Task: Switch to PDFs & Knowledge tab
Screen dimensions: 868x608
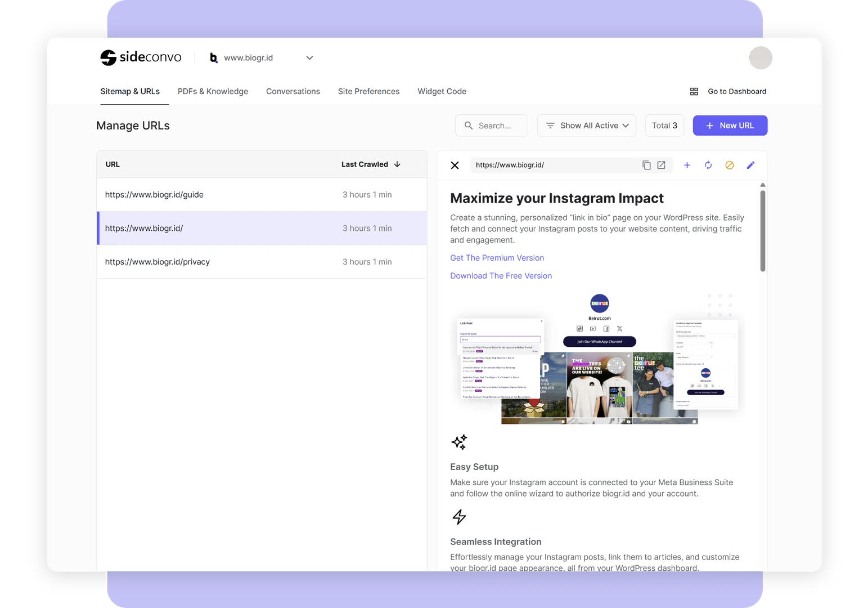Action: 213,91
